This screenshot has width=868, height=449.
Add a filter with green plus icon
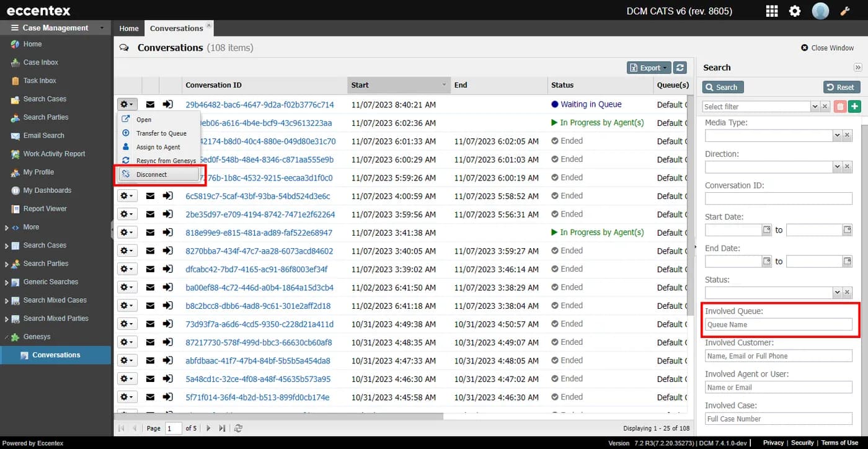coord(855,107)
